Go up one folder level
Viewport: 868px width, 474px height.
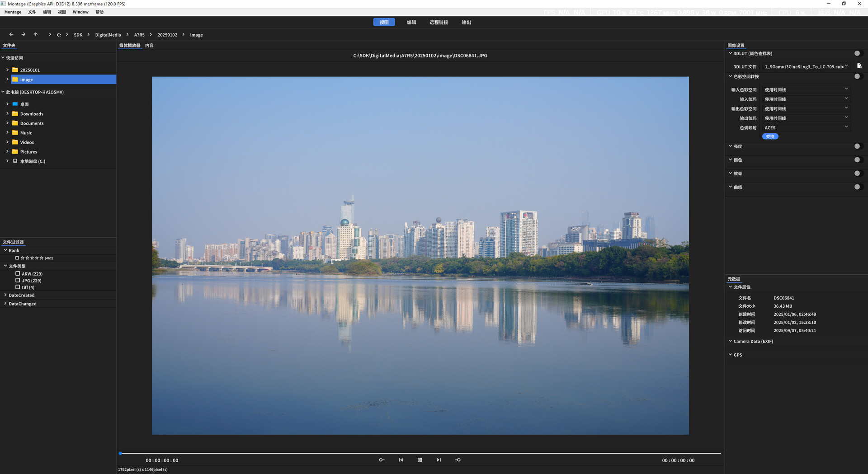coord(36,34)
